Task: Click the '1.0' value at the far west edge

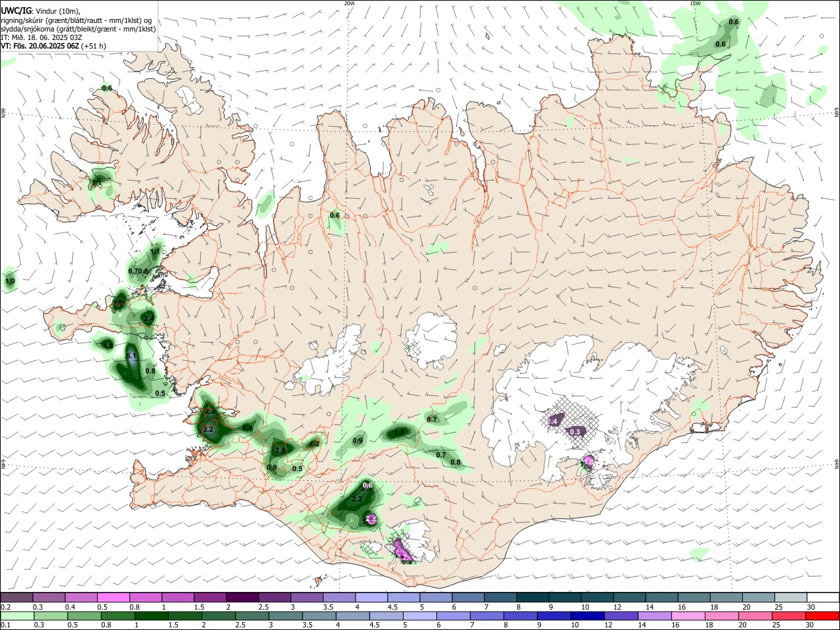Action: (10, 282)
